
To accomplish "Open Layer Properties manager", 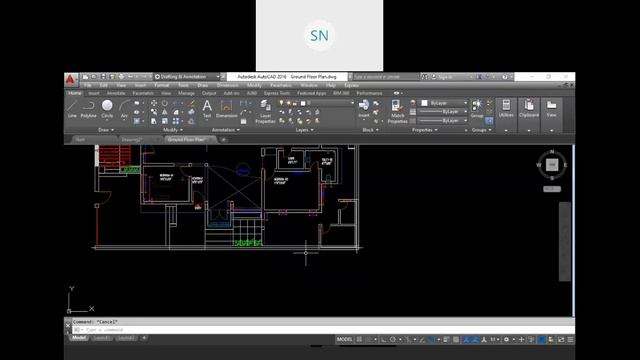I will point(265,111).
